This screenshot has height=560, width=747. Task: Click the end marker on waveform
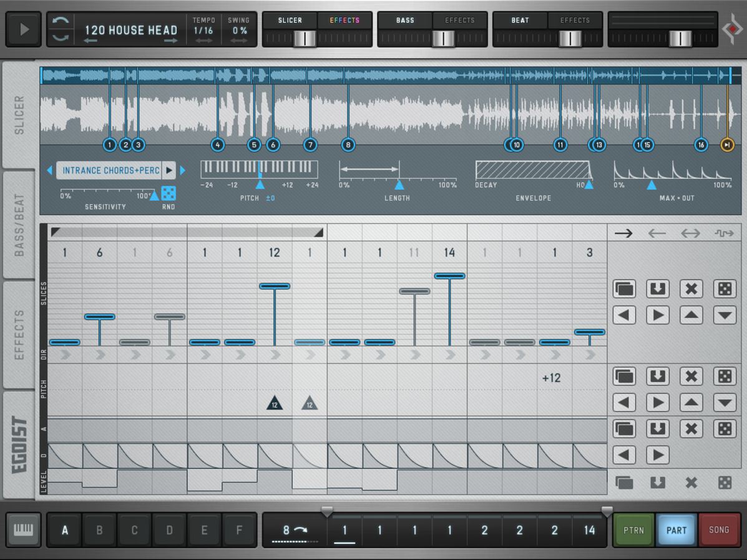pyautogui.click(x=727, y=145)
